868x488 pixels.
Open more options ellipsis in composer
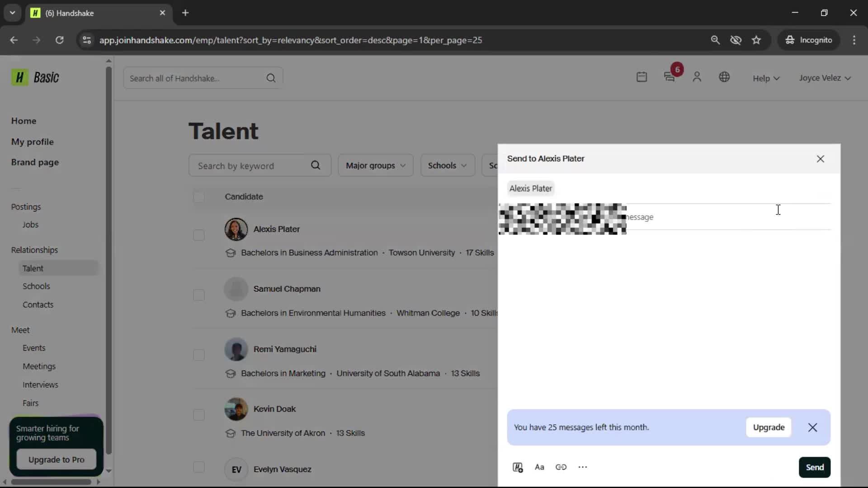[583, 467]
